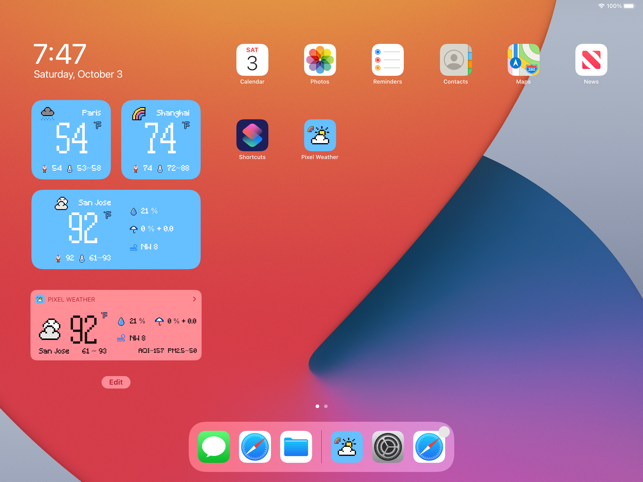This screenshot has height=482, width=643.
Task: Tap the Paris weather widget
Action: [x=71, y=139]
